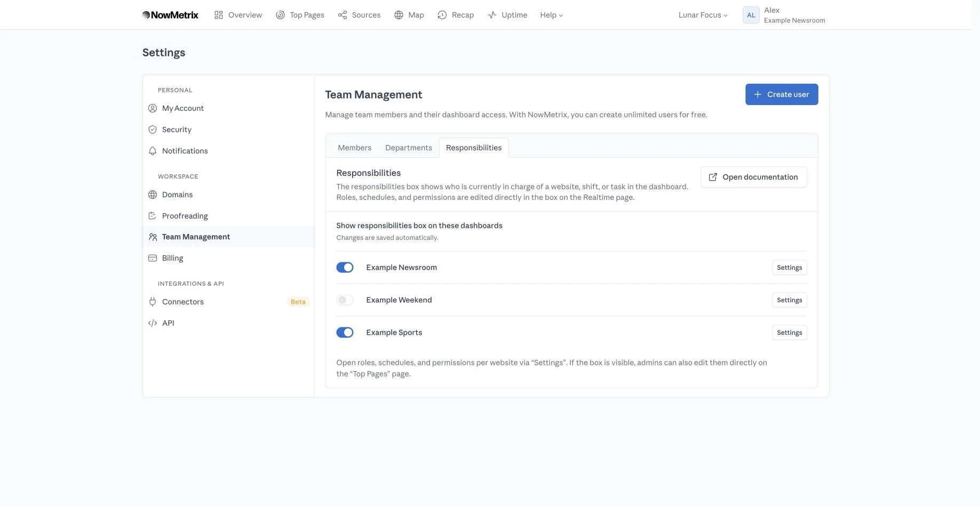Switch to the Members tab

355,148
